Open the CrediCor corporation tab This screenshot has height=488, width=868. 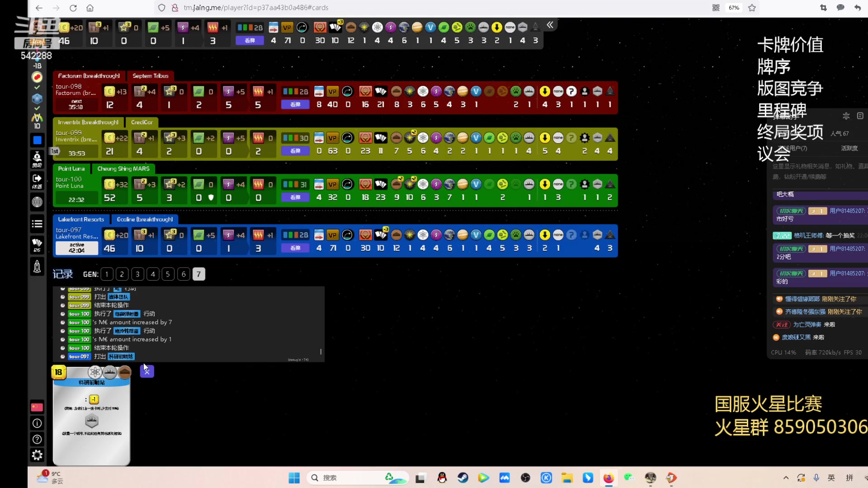pyautogui.click(x=142, y=122)
